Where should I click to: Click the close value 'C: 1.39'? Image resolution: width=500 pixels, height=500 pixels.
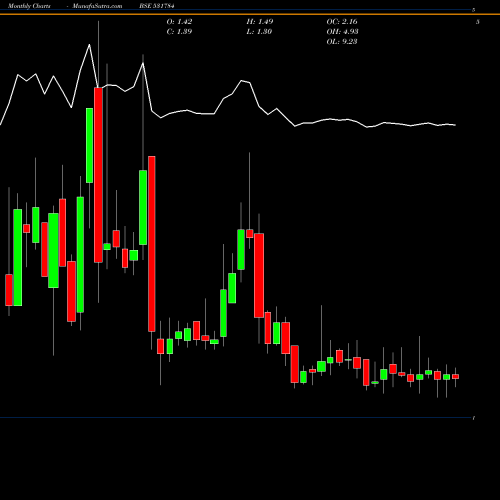(179, 32)
